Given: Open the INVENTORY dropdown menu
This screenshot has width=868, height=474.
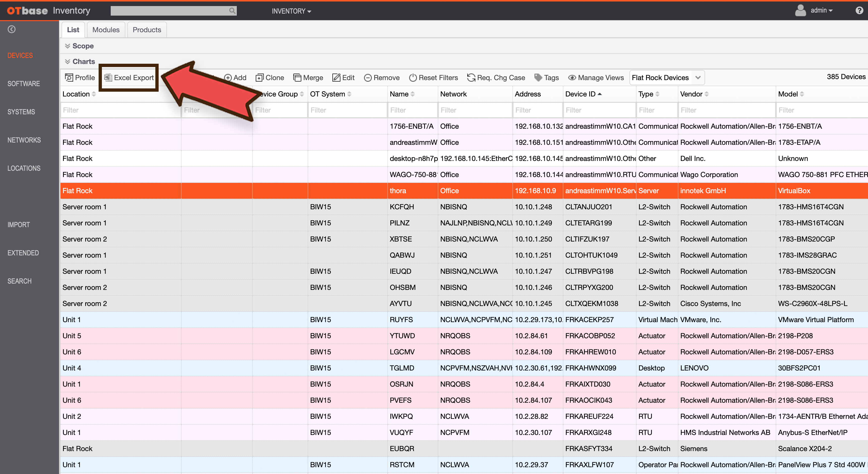Looking at the screenshot, I should 291,11.
